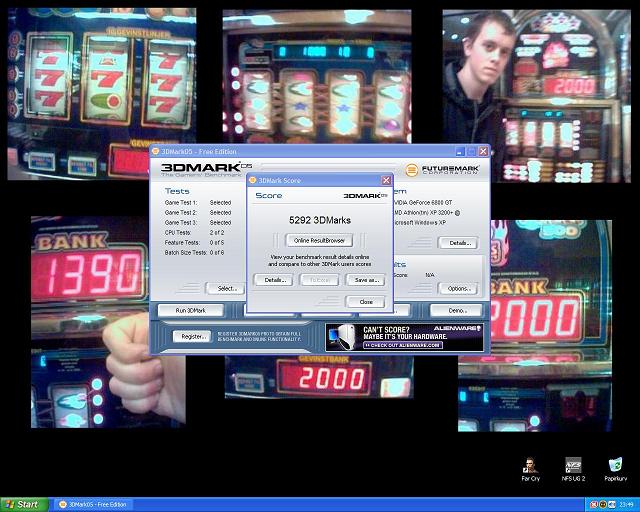
Task: Click the red shield tray icon
Action: 594,505
